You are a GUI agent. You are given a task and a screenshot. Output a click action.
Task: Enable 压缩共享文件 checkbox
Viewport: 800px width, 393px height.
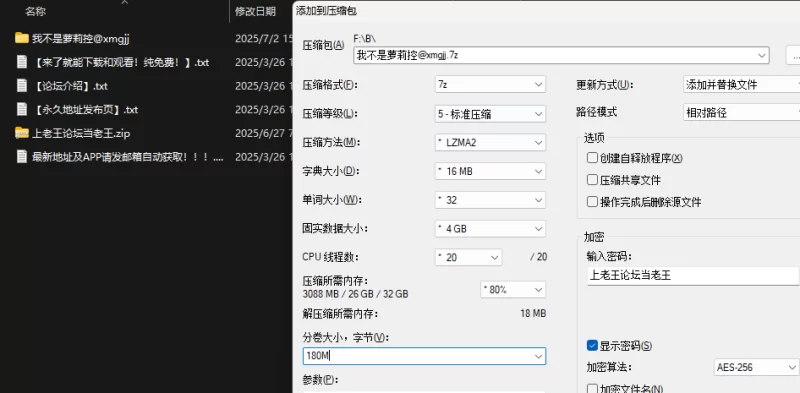[x=592, y=180]
